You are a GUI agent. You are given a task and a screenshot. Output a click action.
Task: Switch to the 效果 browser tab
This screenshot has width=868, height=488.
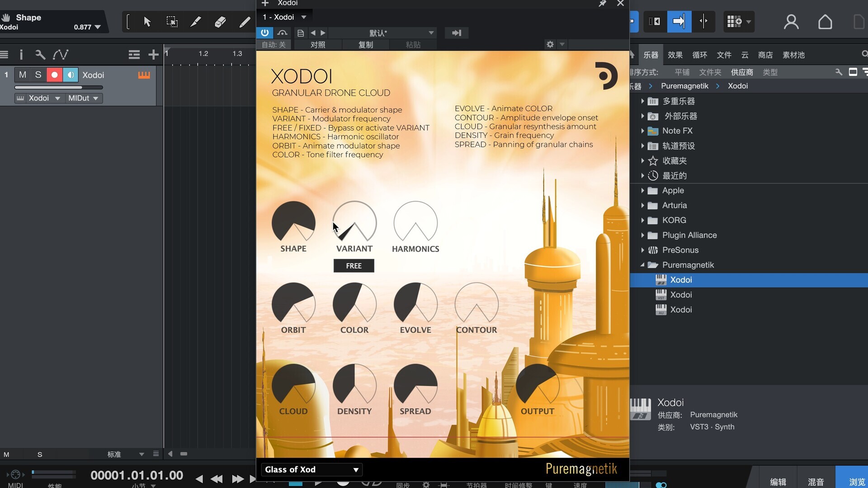click(x=675, y=55)
